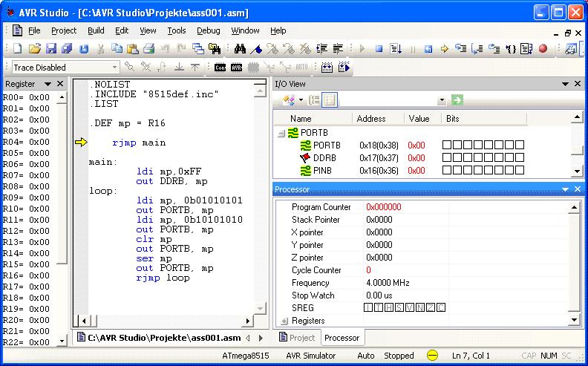Open the Trace Disabled dropdown

click(x=114, y=68)
